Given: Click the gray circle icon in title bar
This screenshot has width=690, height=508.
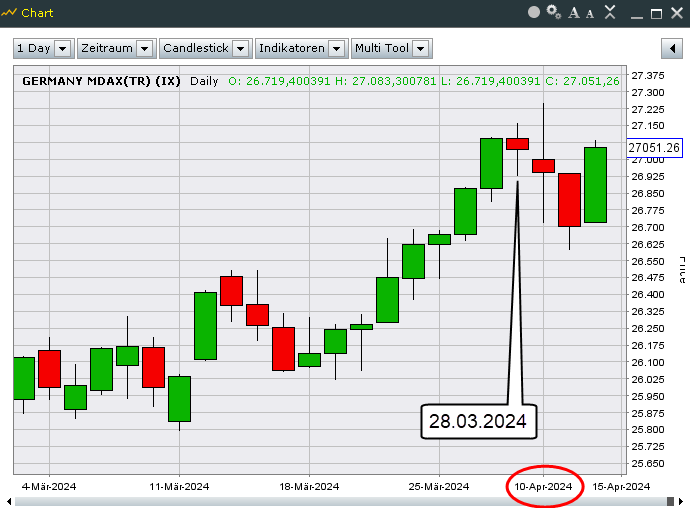Looking at the screenshot, I should (x=533, y=12).
